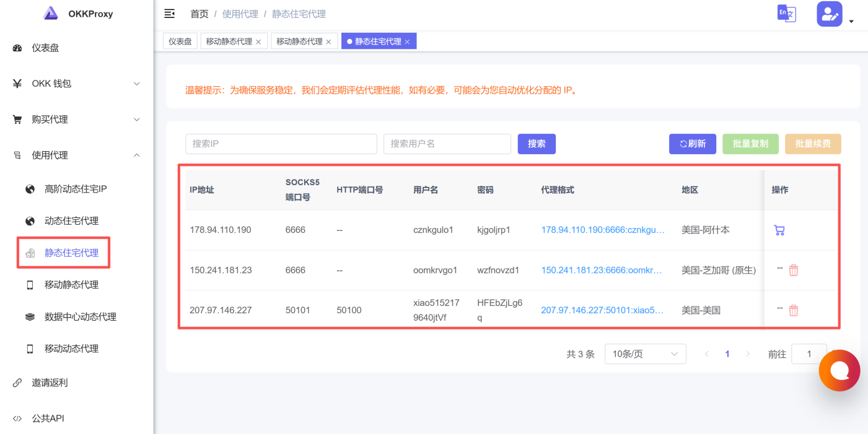Open the language translation icon
The height and width of the screenshot is (434, 868).
click(787, 14)
